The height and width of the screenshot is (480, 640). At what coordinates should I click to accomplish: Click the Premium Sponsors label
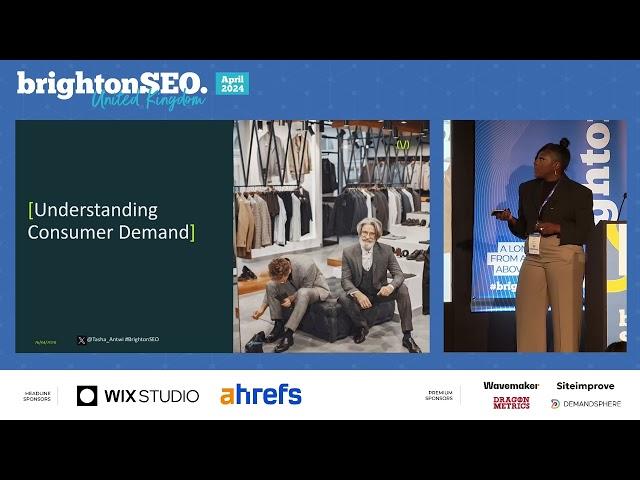[439, 395]
